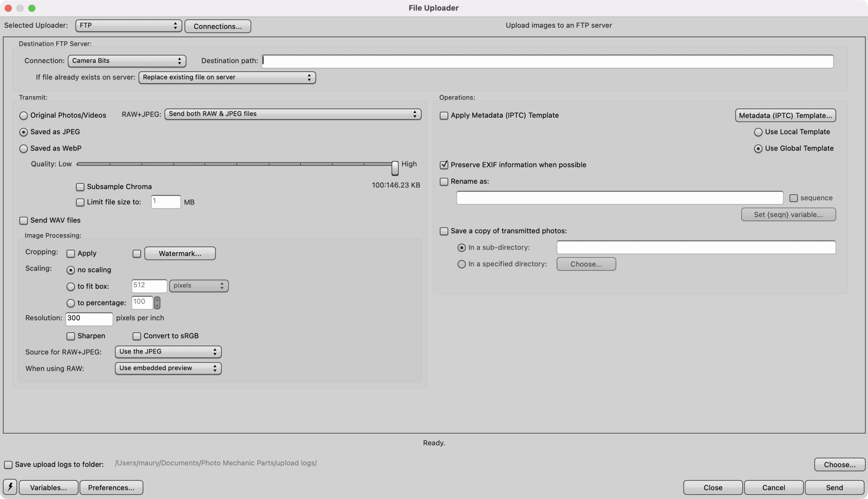The height and width of the screenshot is (499, 868).
Task: Check Convert to sRGB
Action: point(136,336)
